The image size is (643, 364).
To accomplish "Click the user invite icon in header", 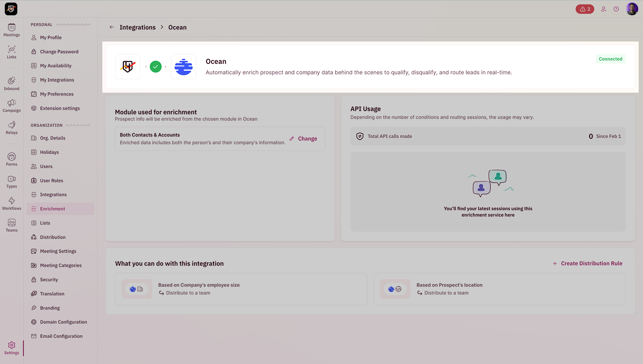I will [604, 9].
